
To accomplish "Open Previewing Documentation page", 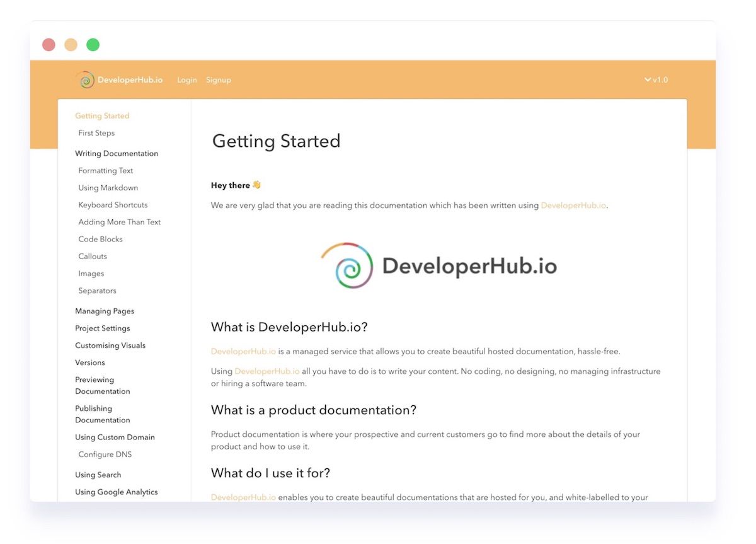I will coord(103,385).
